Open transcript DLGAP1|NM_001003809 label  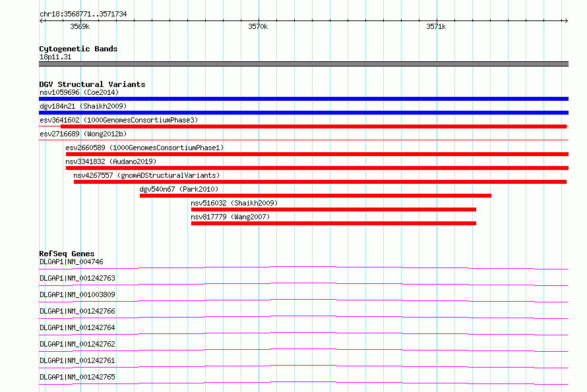point(77,294)
